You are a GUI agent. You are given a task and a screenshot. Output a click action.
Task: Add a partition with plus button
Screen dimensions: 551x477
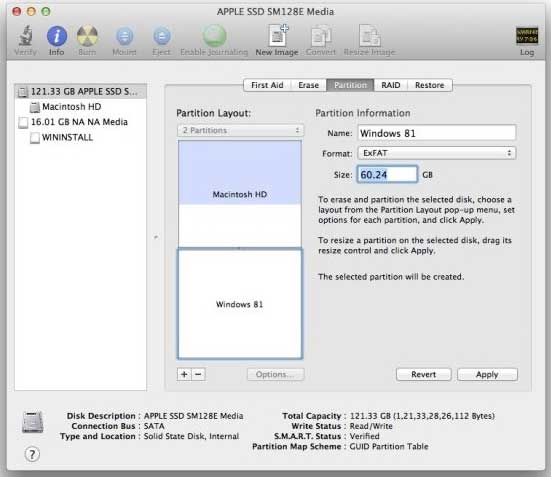pyautogui.click(x=184, y=374)
